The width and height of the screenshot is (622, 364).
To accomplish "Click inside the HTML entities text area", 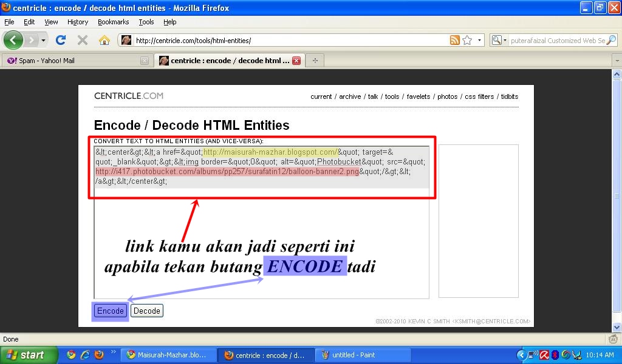I will (x=261, y=222).
